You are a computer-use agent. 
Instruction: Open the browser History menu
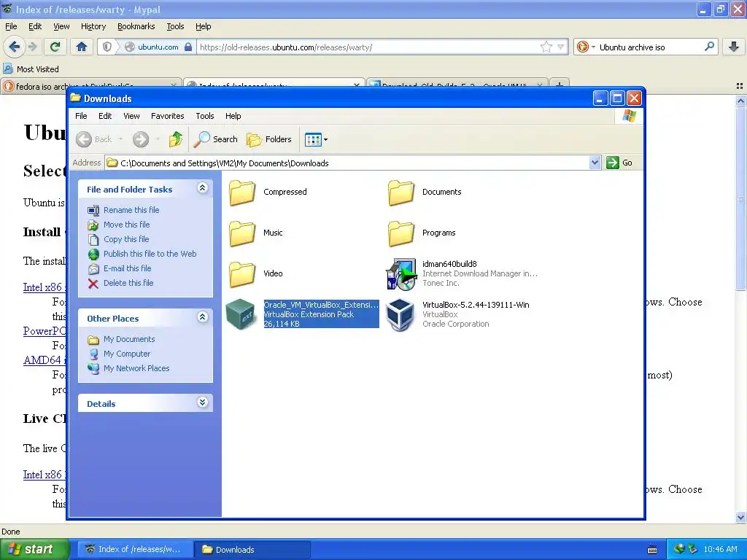tap(93, 26)
